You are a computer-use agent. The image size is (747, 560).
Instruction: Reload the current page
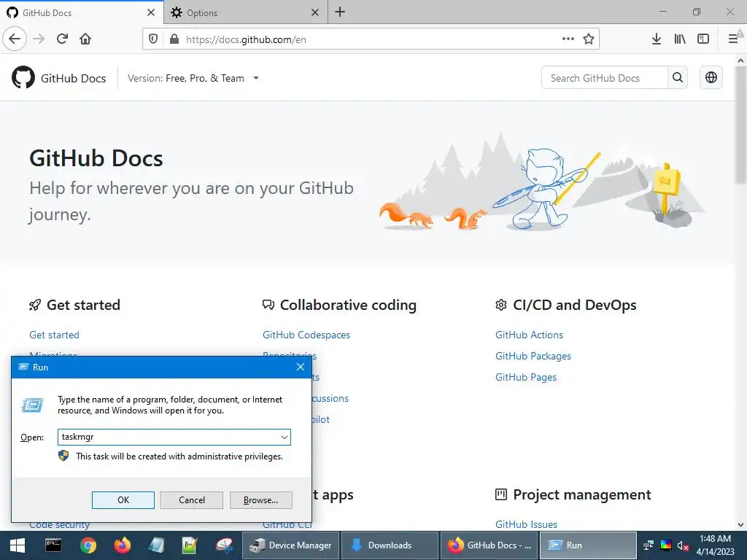[x=62, y=39]
